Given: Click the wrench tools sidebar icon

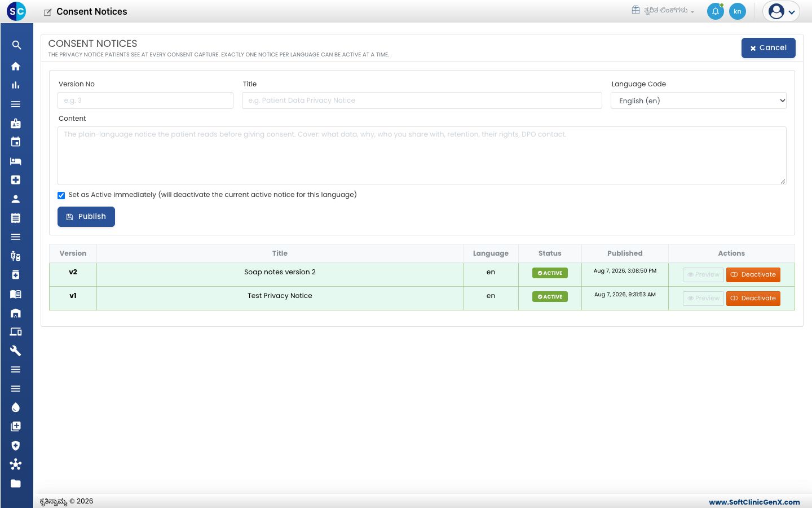Looking at the screenshot, I should [16, 351].
